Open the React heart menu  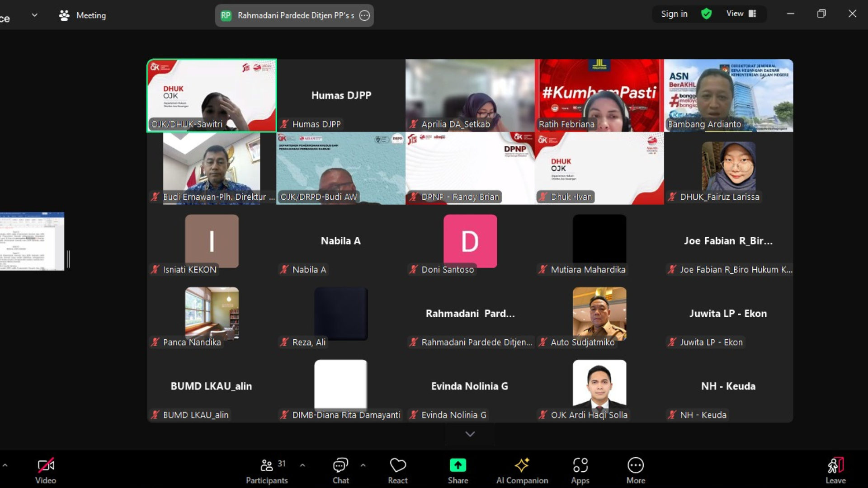click(x=398, y=470)
